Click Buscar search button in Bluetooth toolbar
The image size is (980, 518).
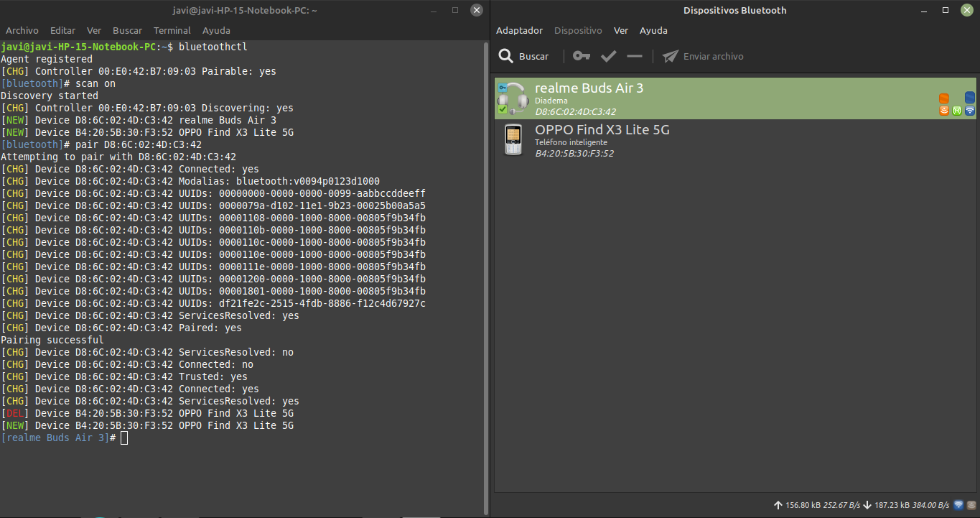click(524, 56)
